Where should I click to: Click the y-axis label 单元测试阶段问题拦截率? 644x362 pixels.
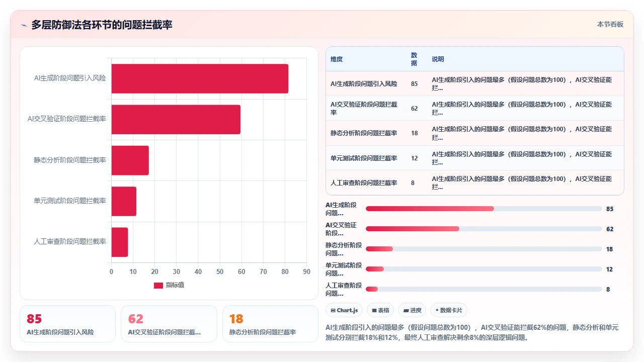click(x=70, y=201)
